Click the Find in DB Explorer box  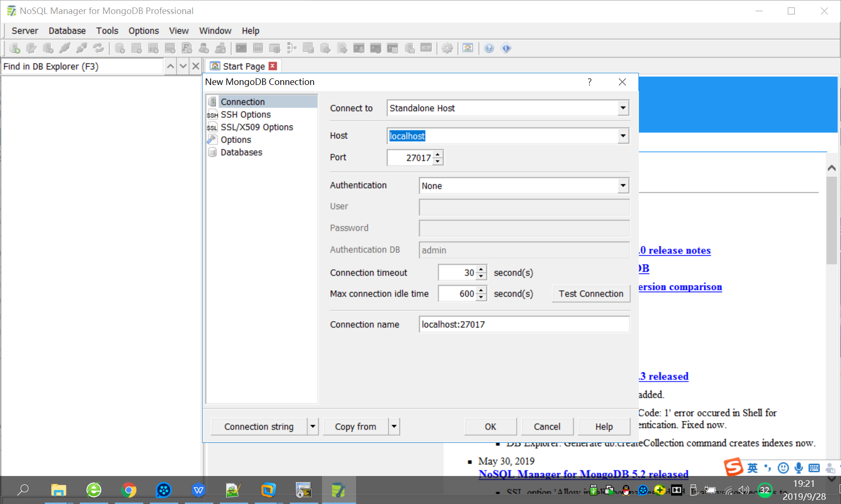click(82, 66)
